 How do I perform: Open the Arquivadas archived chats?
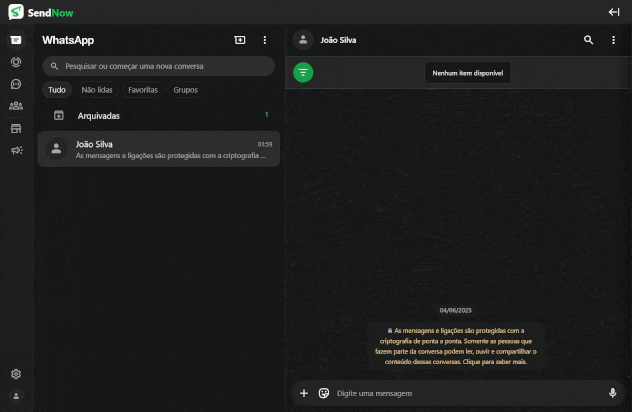pyautogui.click(x=100, y=115)
